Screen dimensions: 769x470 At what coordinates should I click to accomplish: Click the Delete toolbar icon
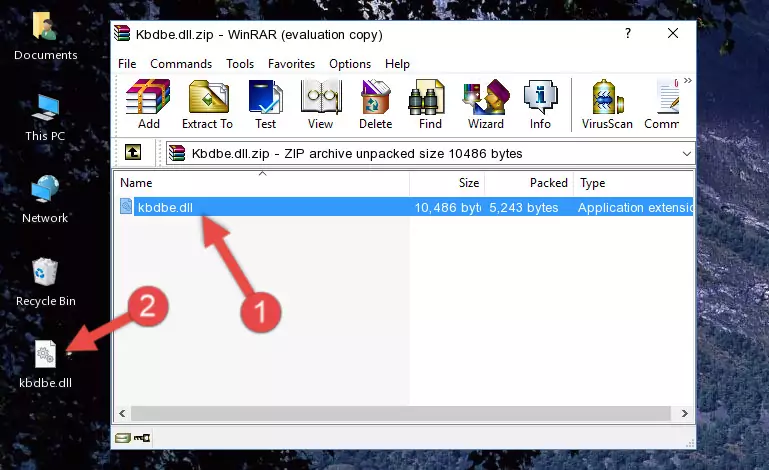[x=375, y=104]
